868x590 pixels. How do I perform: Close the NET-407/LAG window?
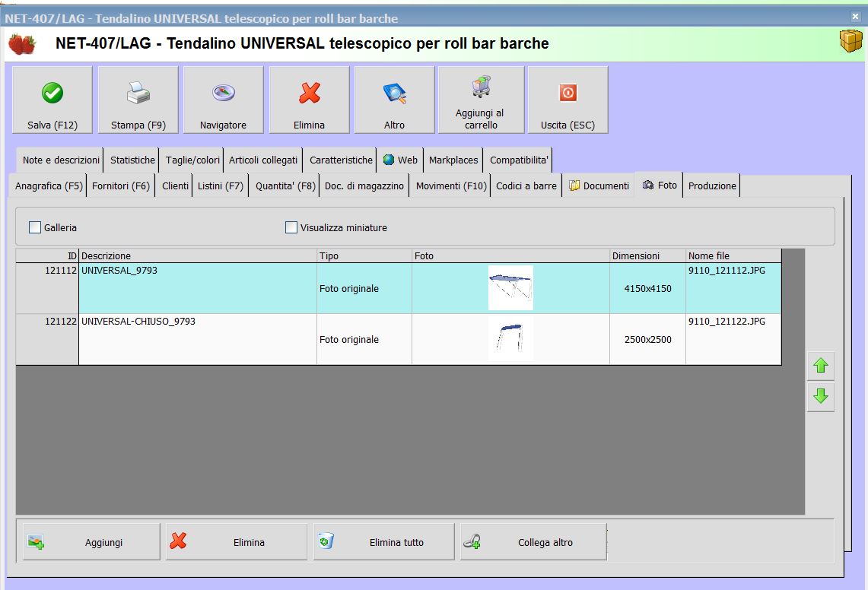855,17
